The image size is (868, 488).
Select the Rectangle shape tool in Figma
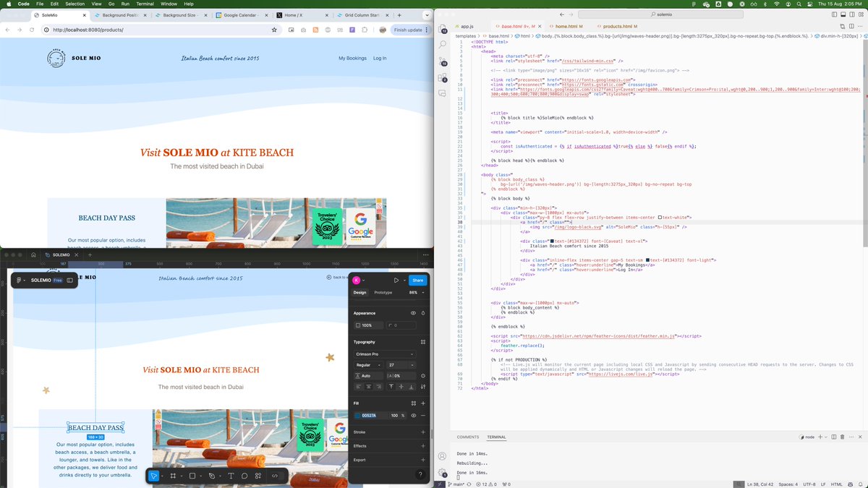click(192, 476)
